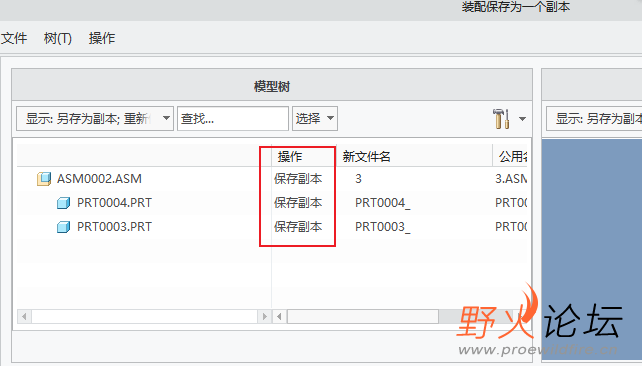The image size is (642, 366).
Task: Click the PRT0004.PRT part icon
Action: click(x=63, y=203)
